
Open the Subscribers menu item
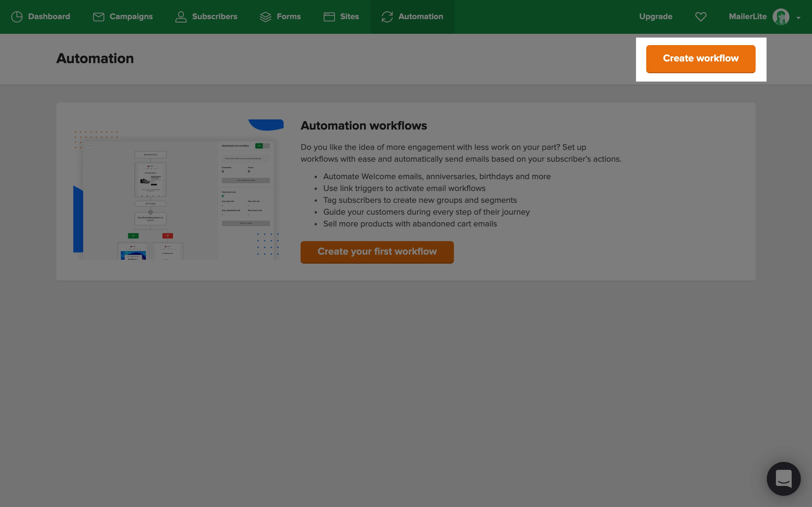coord(214,17)
